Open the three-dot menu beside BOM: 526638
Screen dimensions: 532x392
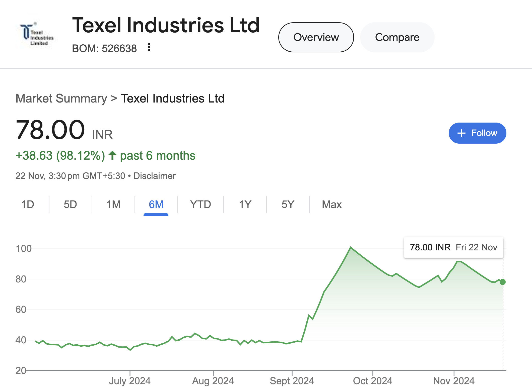click(x=149, y=47)
